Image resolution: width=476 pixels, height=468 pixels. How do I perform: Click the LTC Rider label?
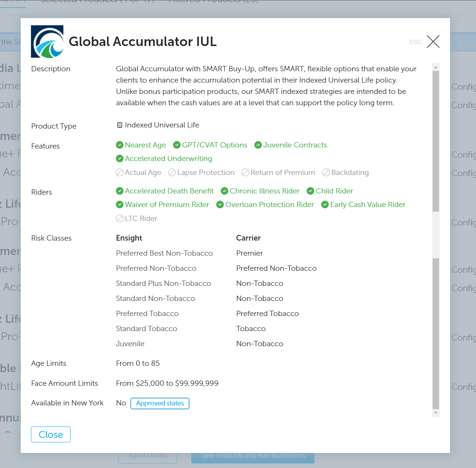(x=141, y=218)
